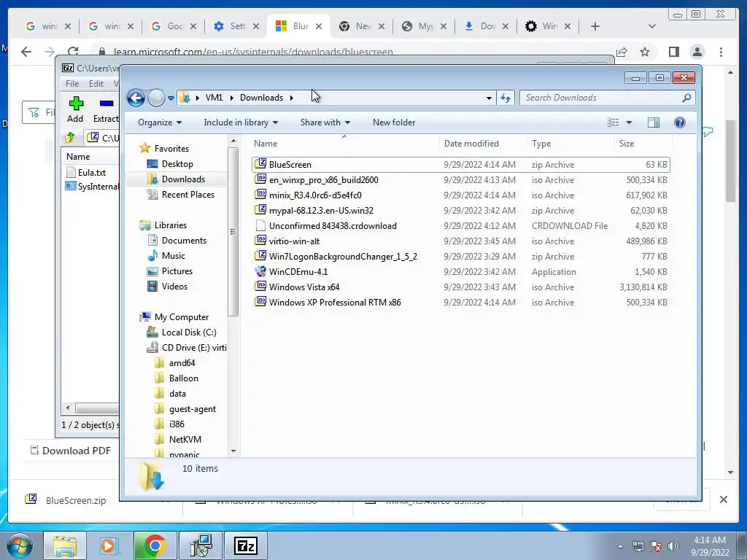Select BlueScreen zip archive
The width and height of the screenshot is (747, 560).
click(x=461, y=165)
